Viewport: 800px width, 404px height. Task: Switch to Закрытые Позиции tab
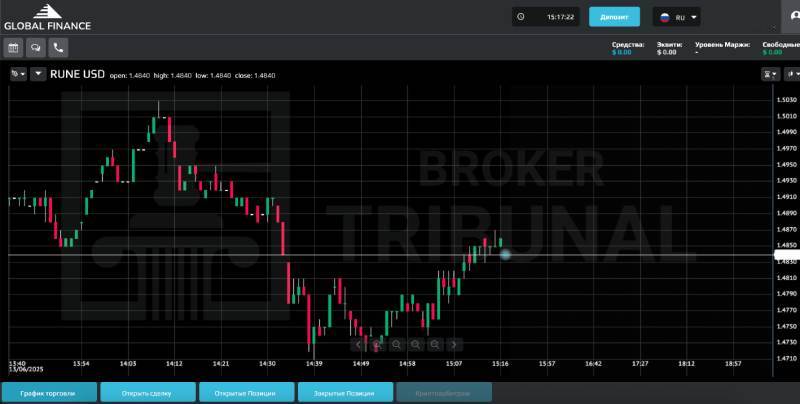[345, 393]
